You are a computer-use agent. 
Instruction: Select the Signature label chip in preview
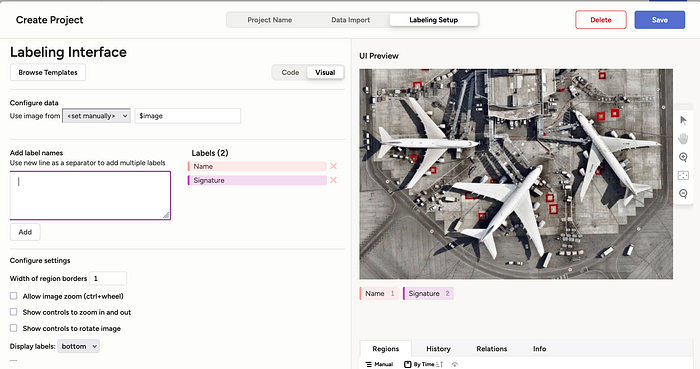(428, 294)
